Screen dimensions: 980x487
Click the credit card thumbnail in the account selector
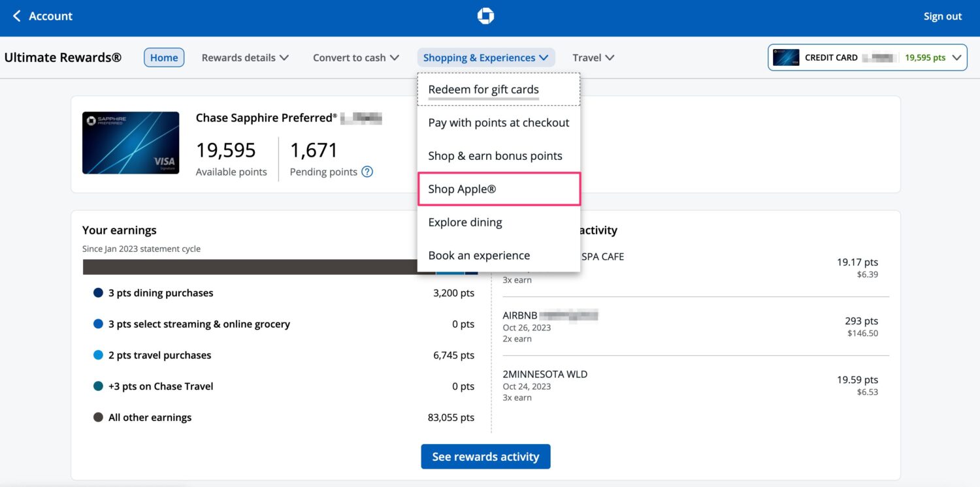coord(785,57)
